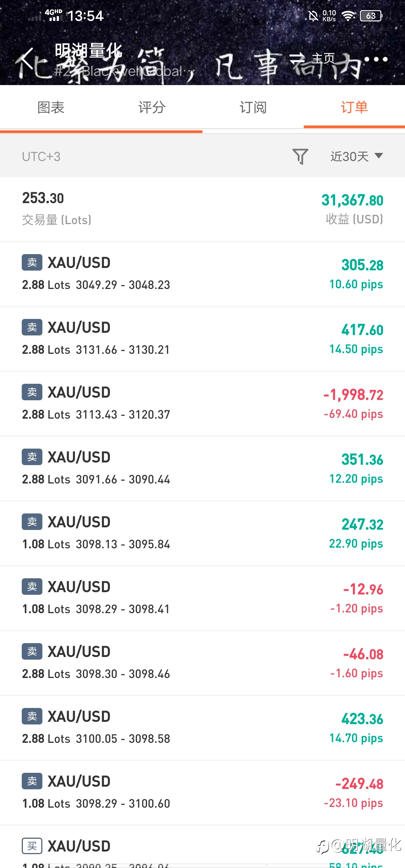
Task: Open the trader name 明湖量化 title
Action: (x=88, y=50)
